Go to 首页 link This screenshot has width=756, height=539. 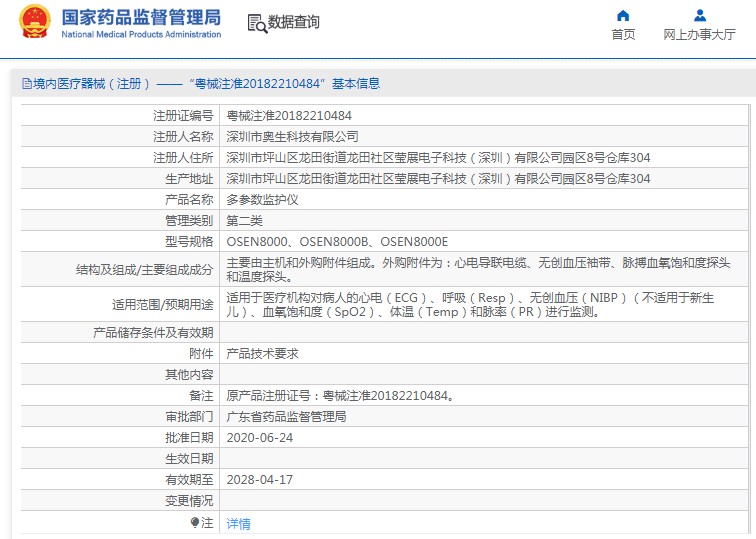click(x=623, y=35)
